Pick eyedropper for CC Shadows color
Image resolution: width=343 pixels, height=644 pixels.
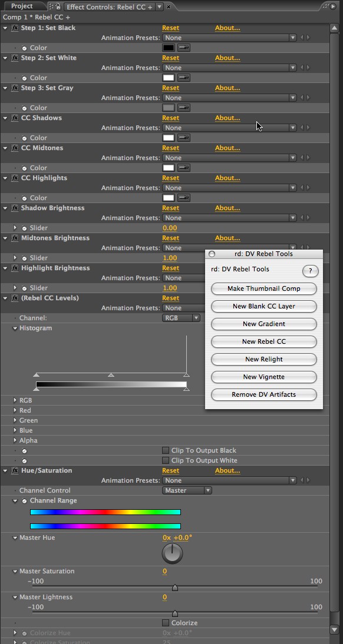[184, 138]
